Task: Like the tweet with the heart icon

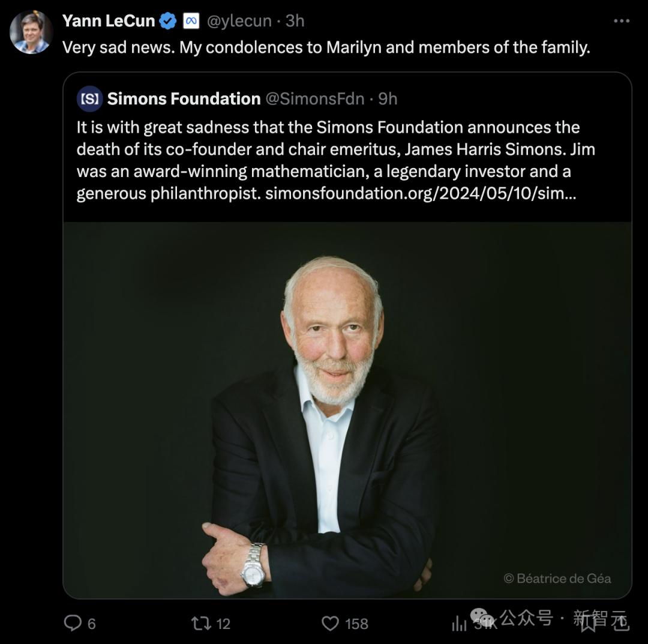Action: tap(330, 624)
